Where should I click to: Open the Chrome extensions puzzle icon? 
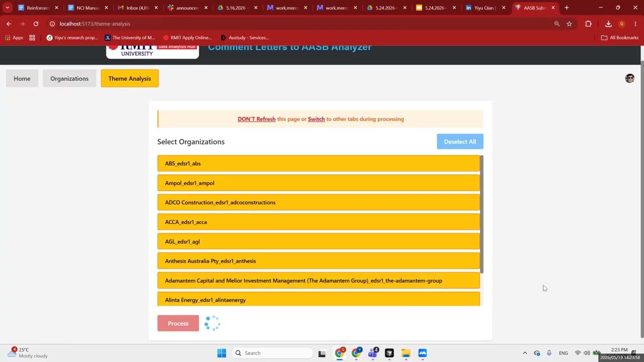click(588, 24)
